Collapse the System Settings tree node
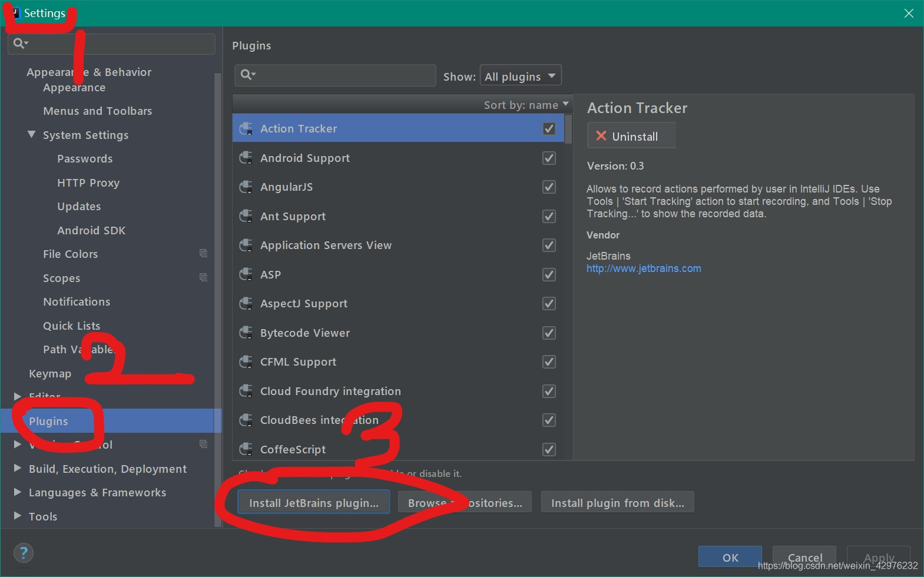Screen dimensions: 924x577 pyautogui.click(x=31, y=135)
